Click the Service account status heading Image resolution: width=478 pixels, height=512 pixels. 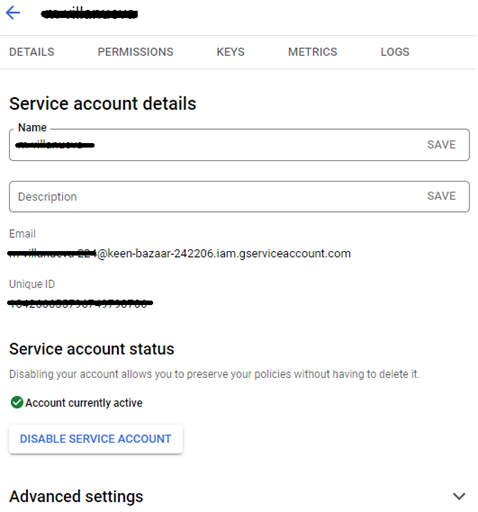[92, 349]
